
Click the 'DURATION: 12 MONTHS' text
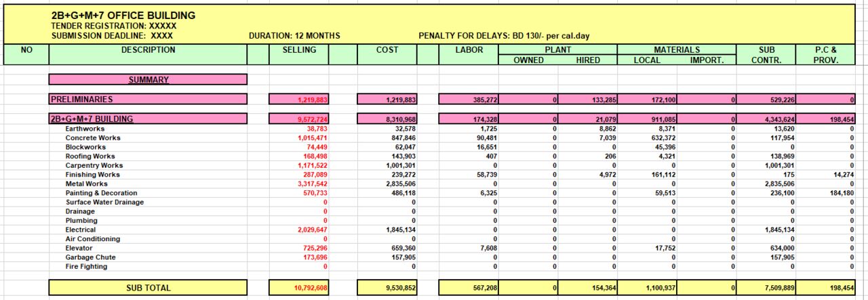point(294,35)
